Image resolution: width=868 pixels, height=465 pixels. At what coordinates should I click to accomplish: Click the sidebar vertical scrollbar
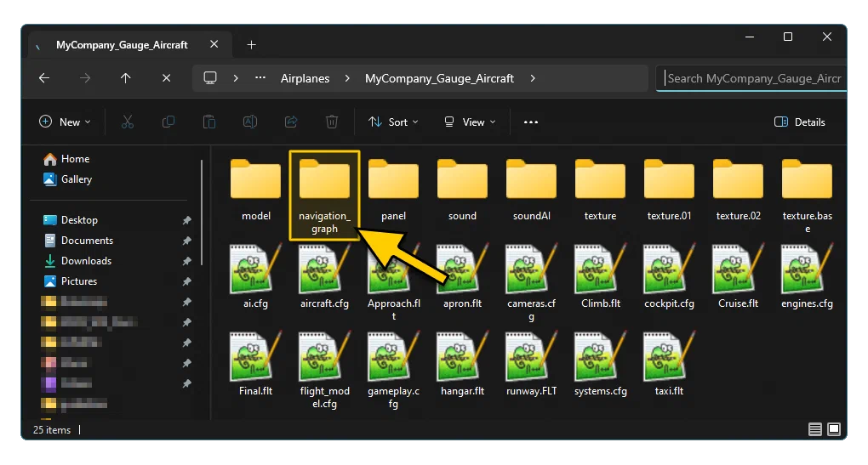(202, 213)
